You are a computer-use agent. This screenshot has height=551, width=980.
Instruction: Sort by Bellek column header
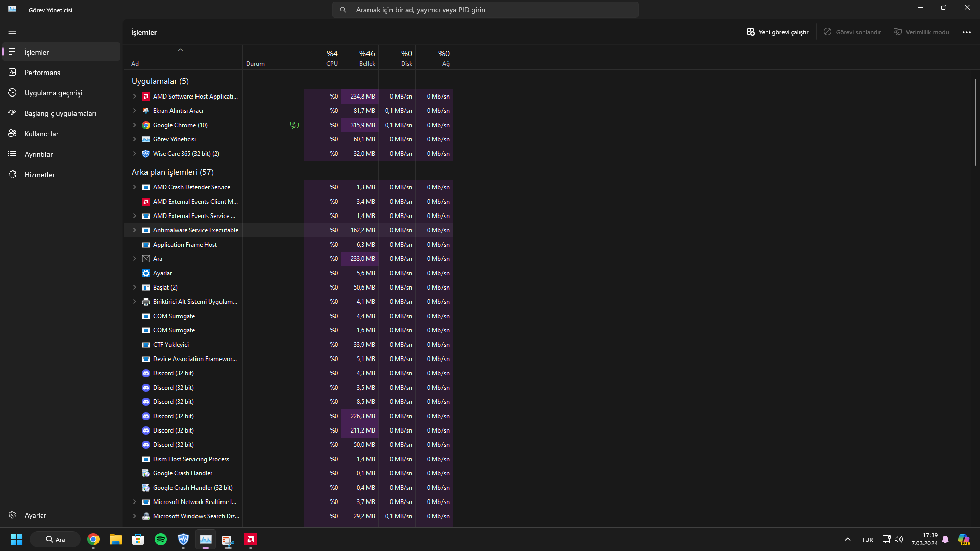coord(360,57)
